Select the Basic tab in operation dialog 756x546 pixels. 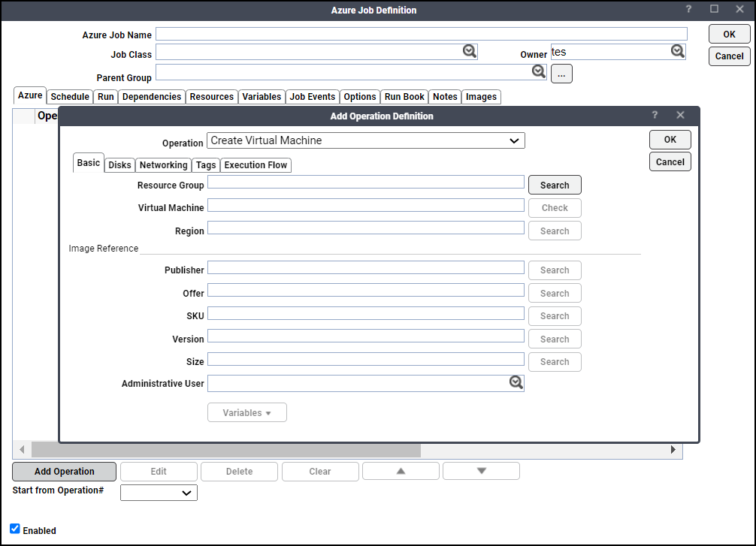point(88,163)
